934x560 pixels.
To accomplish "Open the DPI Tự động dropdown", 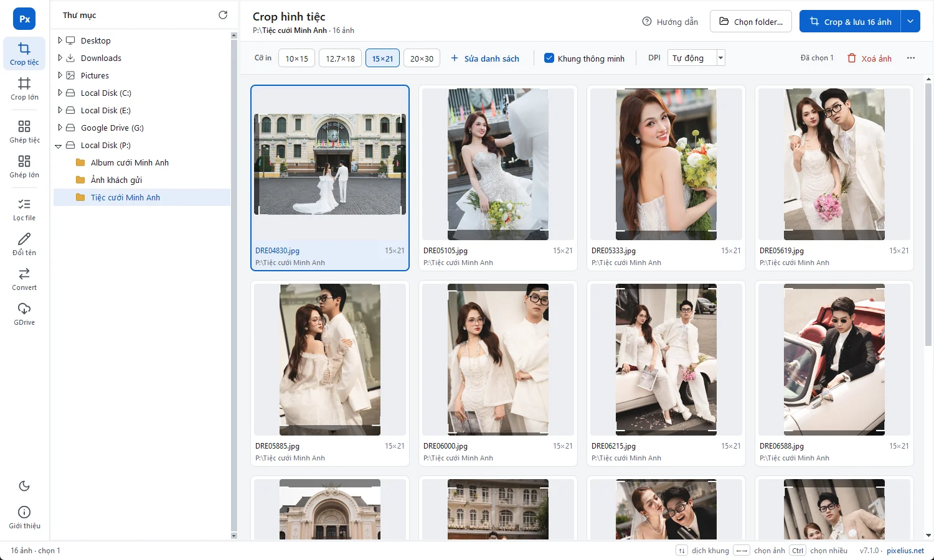I will pos(696,58).
